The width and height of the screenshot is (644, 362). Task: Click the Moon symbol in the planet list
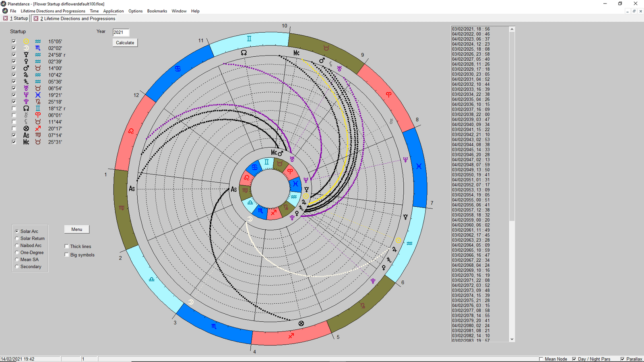pyautogui.click(x=26, y=48)
